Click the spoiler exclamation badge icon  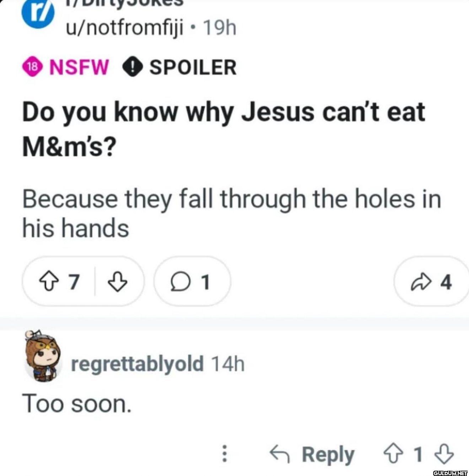[133, 67]
